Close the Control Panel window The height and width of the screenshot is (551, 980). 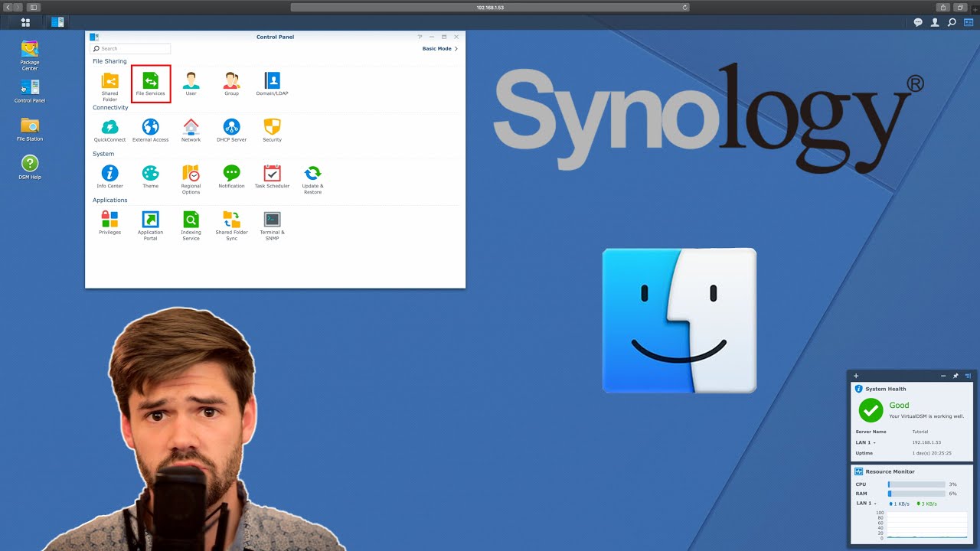(x=456, y=37)
